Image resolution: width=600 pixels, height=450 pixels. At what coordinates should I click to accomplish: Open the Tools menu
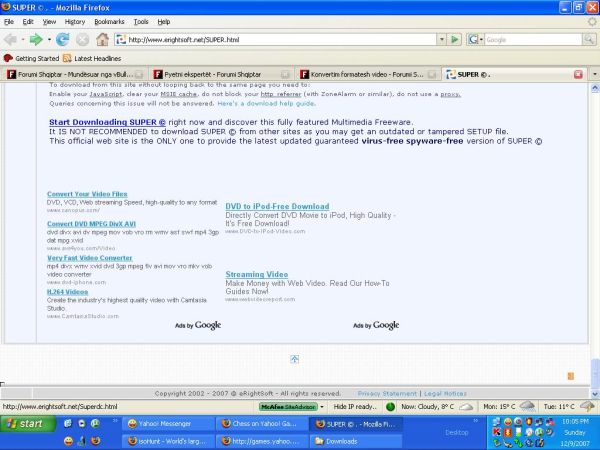point(141,22)
